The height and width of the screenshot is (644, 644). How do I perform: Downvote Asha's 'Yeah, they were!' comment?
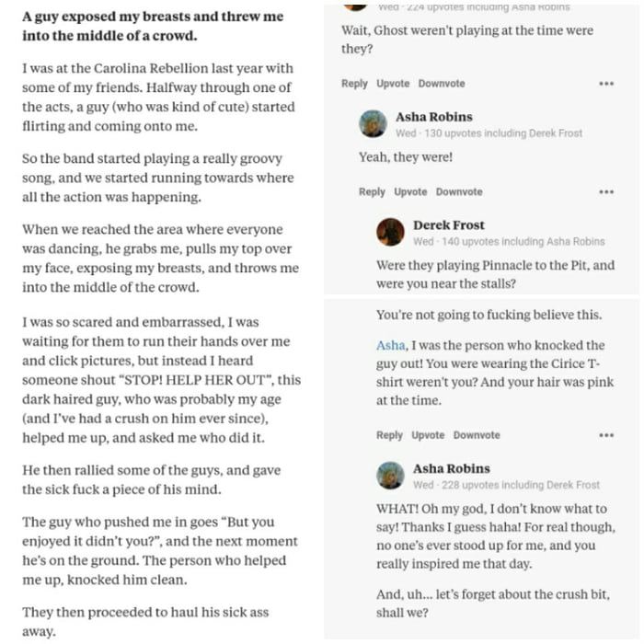pos(459,192)
